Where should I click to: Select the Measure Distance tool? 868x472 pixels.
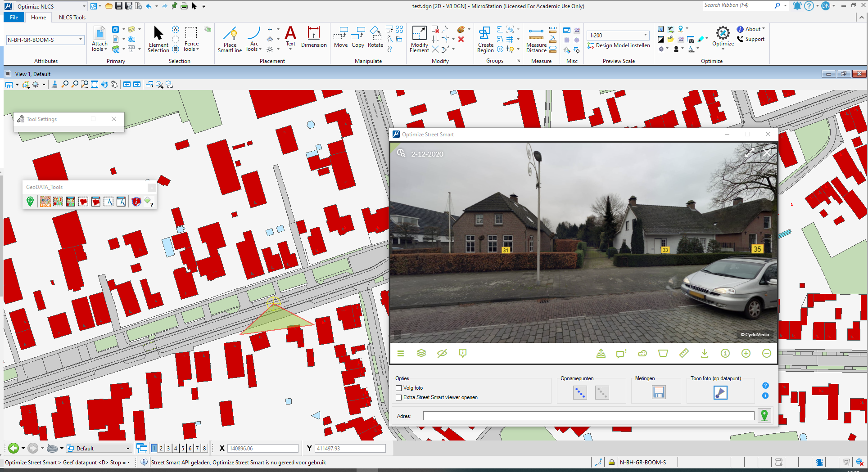pyautogui.click(x=536, y=40)
